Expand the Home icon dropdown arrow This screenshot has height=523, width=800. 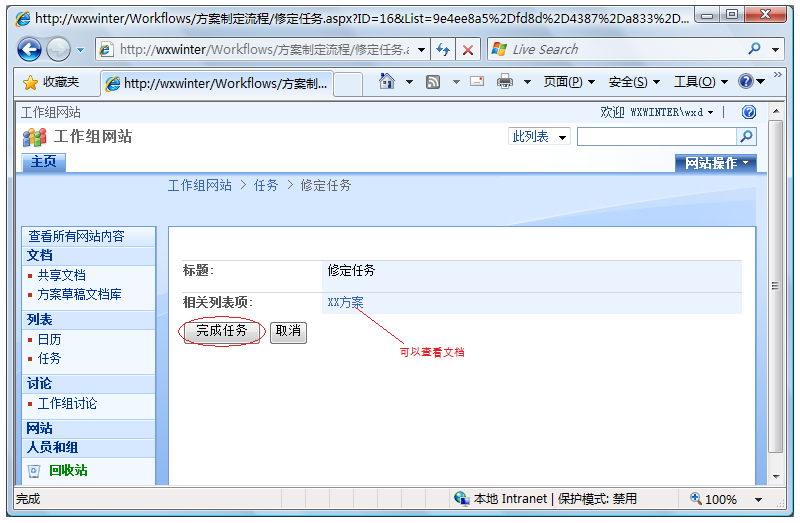pyautogui.click(x=409, y=82)
